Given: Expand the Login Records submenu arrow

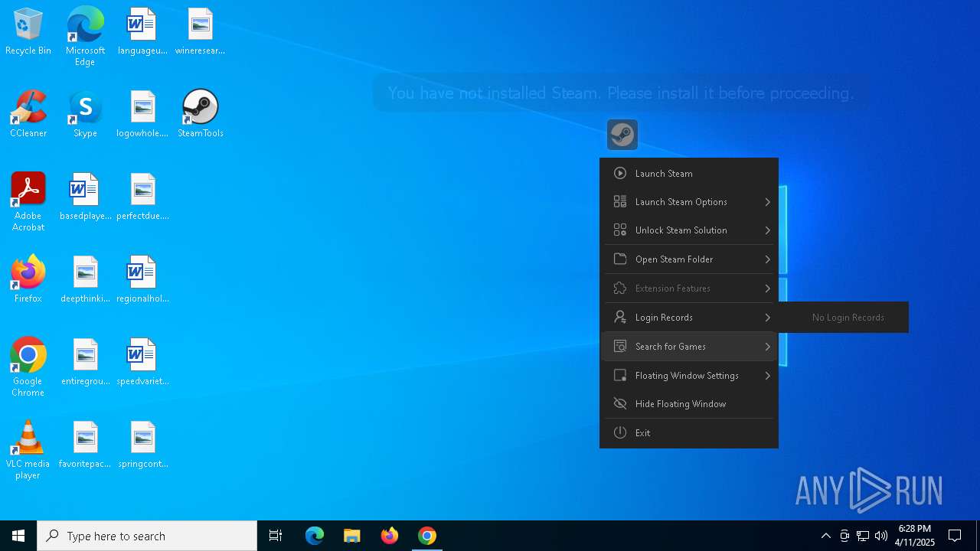Looking at the screenshot, I should [x=767, y=318].
